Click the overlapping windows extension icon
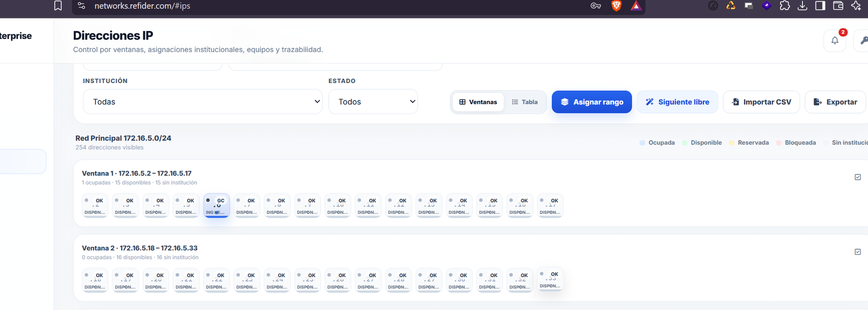The width and height of the screenshot is (868, 310). (749, 6)
